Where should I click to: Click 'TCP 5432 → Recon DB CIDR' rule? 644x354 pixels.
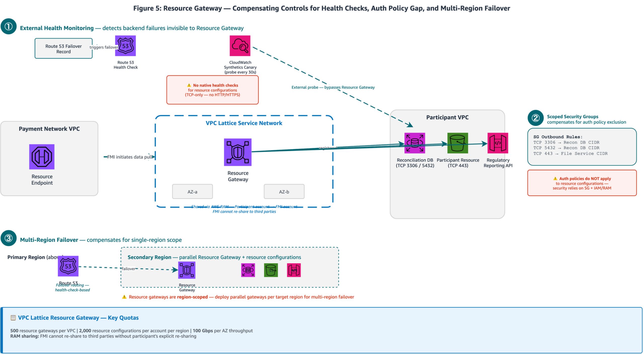tap(566, 148)
